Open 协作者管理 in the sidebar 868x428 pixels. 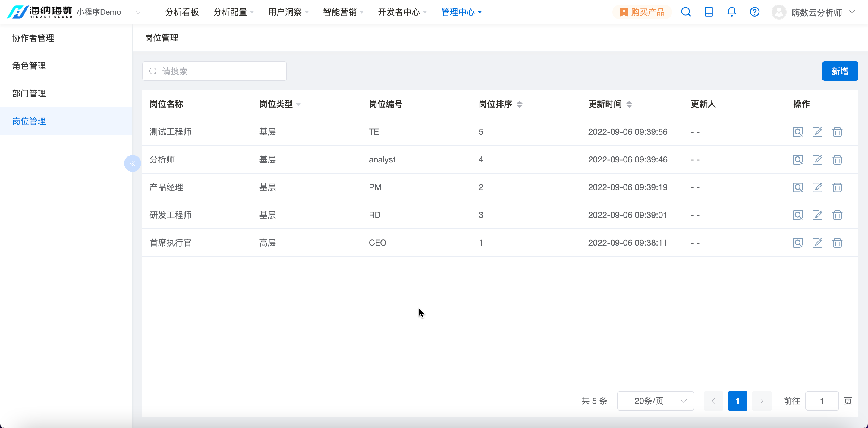(x=66, y=38)
